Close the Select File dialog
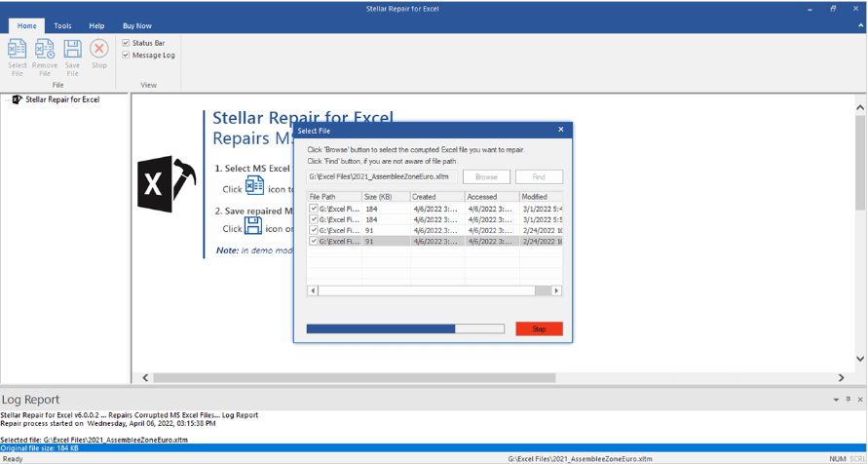This screenshot has height=464, width=868. click(561, 130)
